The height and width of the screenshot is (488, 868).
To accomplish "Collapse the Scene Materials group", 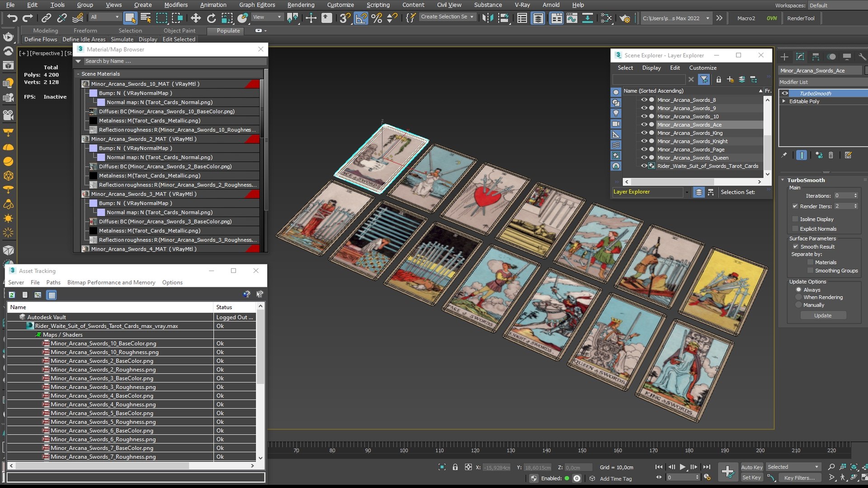I will pyautogui.click(x=78, y=74).
